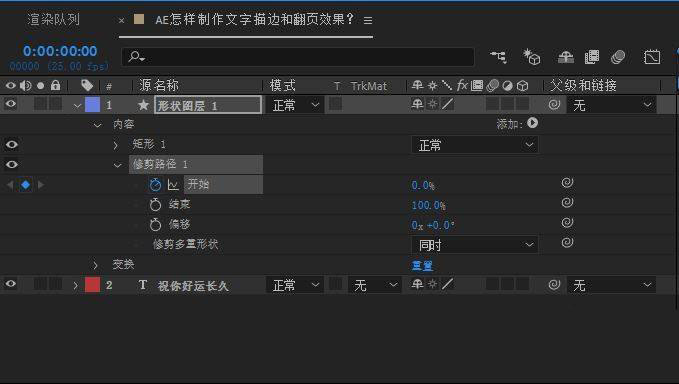Go to previous keyframe arrow
679x384 pixels.
pyautogui.click(x=10, y=185)
